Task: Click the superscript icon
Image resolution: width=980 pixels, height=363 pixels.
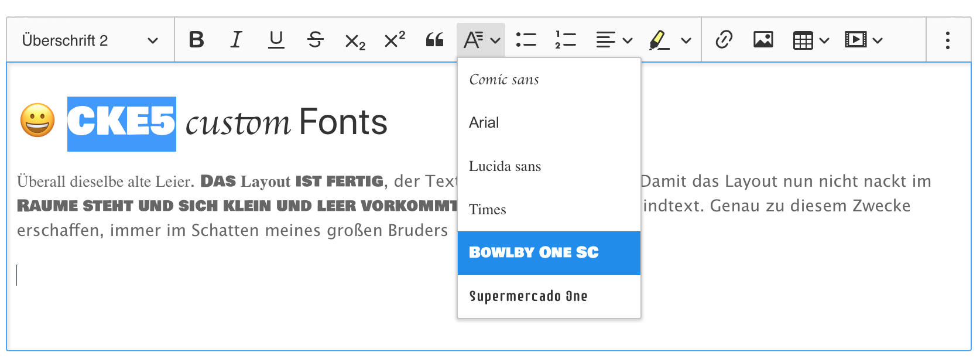Action: click(x=395, y=40)
